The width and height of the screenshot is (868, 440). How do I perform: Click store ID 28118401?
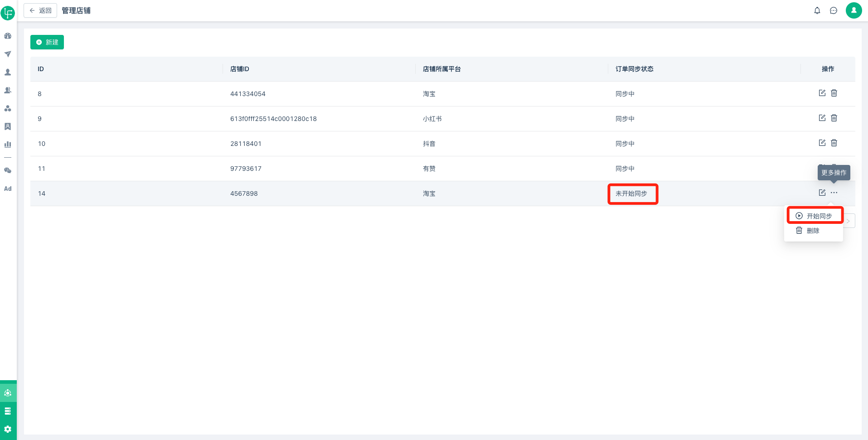(x=246, y=144)
